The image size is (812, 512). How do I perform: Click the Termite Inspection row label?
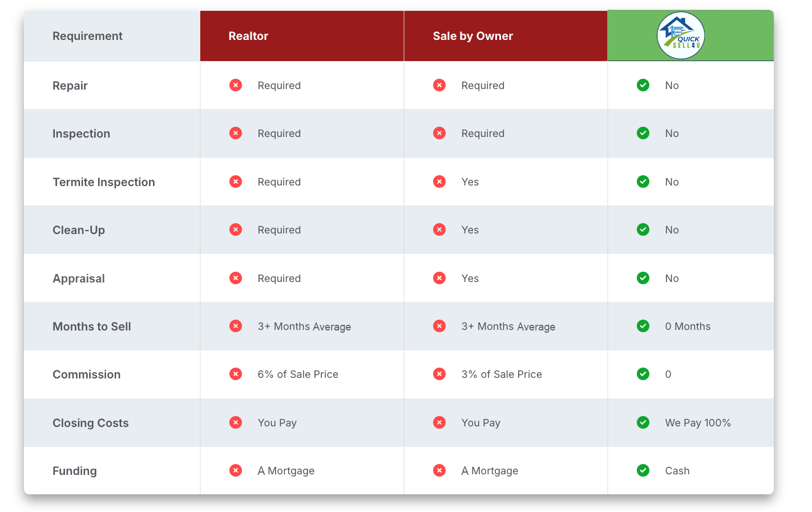pyautogui.click(x=104, y=182)
